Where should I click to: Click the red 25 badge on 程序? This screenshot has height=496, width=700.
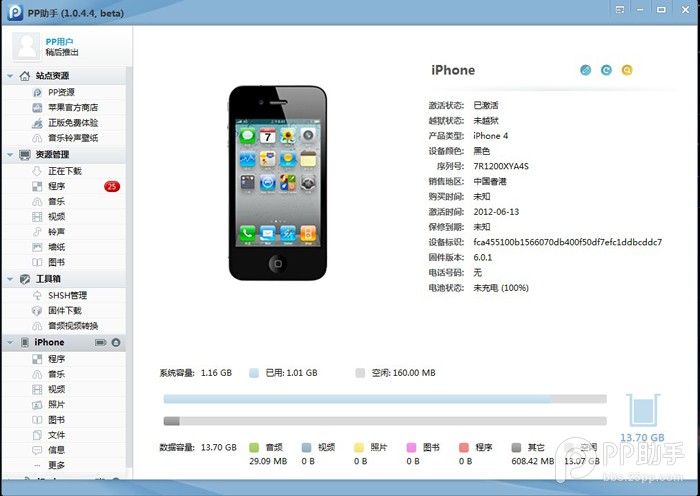click(x=112, y=186)
